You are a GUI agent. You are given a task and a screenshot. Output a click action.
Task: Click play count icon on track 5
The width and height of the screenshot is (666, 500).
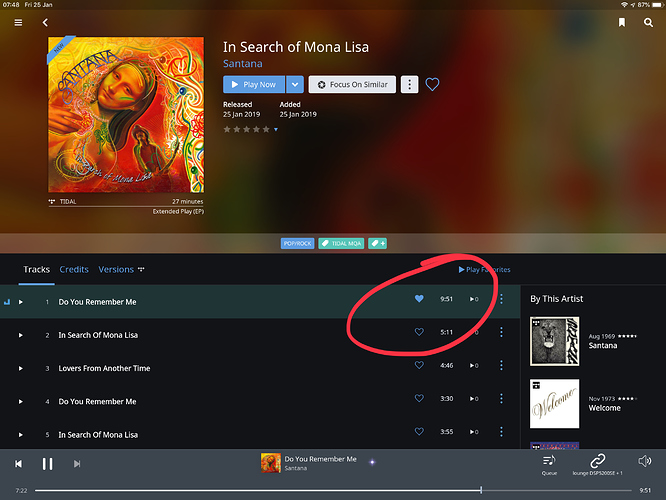474,432
